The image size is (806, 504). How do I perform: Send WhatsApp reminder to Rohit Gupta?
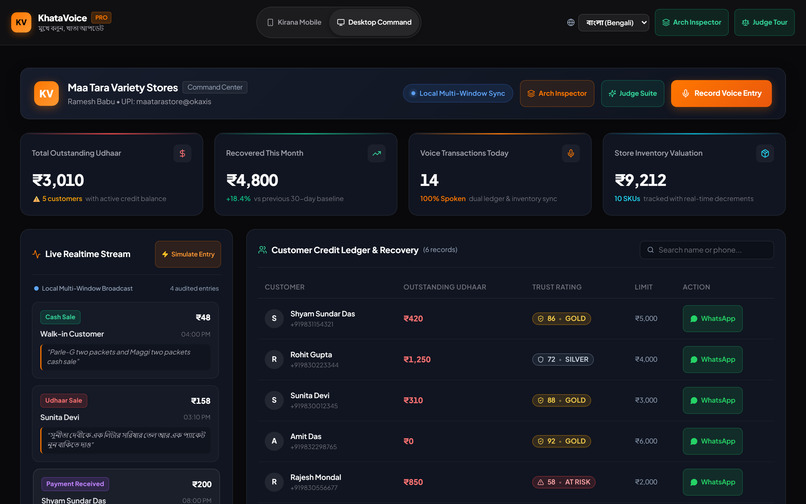tap(712, 359)
